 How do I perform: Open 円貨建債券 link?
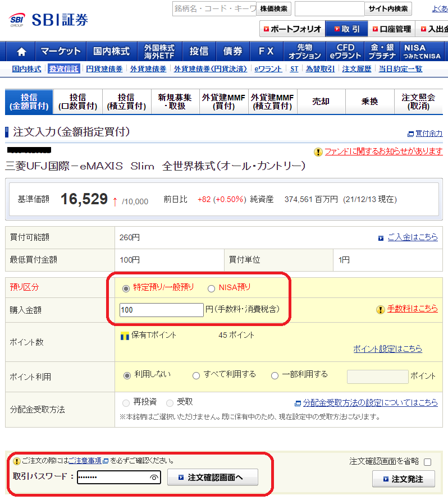(104, 69)
